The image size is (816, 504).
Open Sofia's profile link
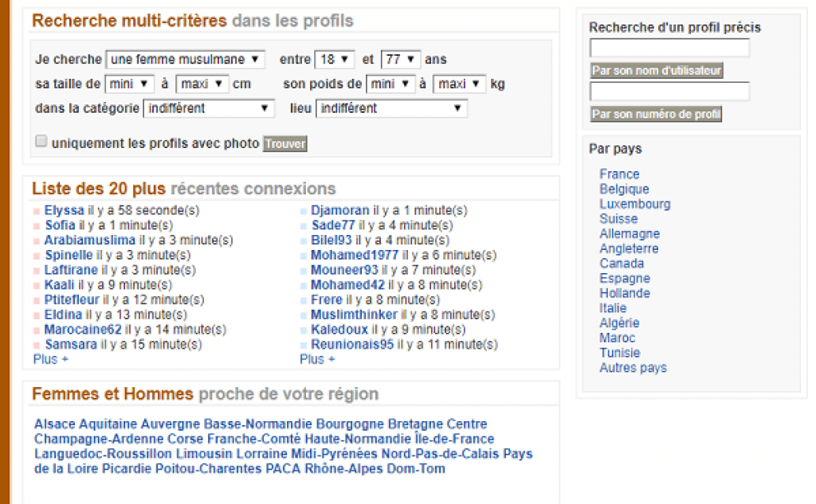tap(60, 225)
